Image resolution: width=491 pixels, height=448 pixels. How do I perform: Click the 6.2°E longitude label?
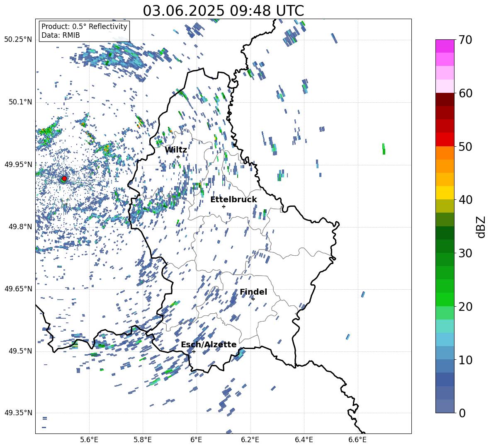click(250, 440)
